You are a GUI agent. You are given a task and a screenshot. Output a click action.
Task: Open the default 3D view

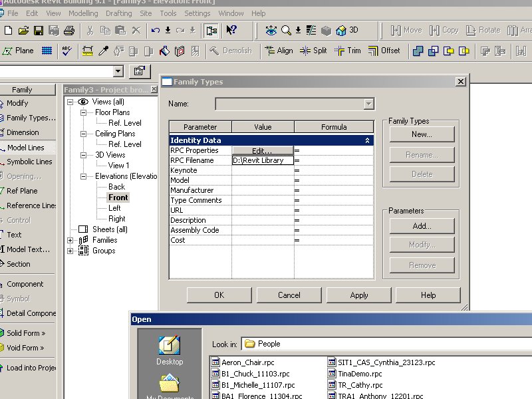(347, 31)
